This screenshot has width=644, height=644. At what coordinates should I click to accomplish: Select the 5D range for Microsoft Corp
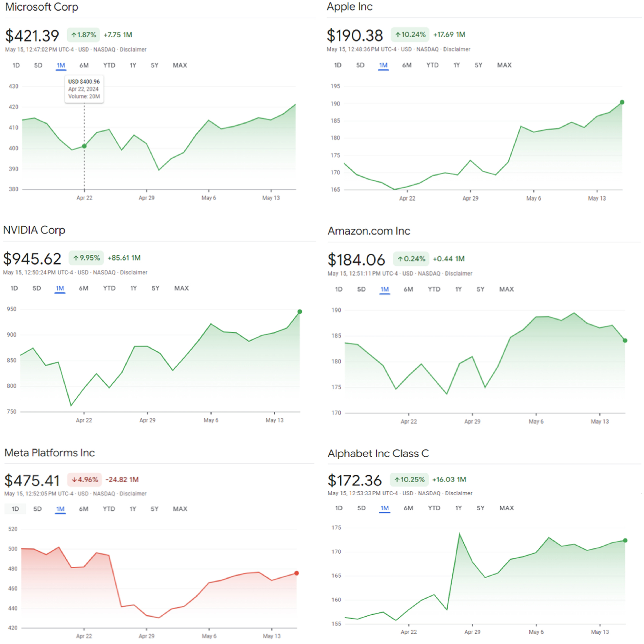coord(38,65)
